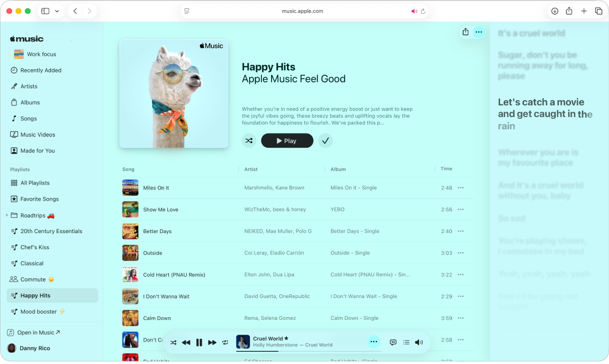Image resolution: width=609 pixels, height=364 pixels.
Task: Show Safari tab overview
Action: [x=598, y=11]
